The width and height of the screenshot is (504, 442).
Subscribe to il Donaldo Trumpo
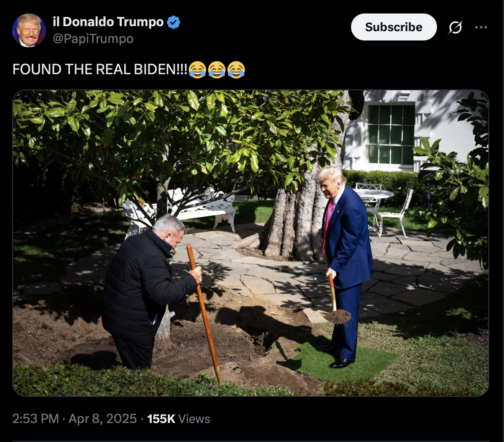(394, 27)
